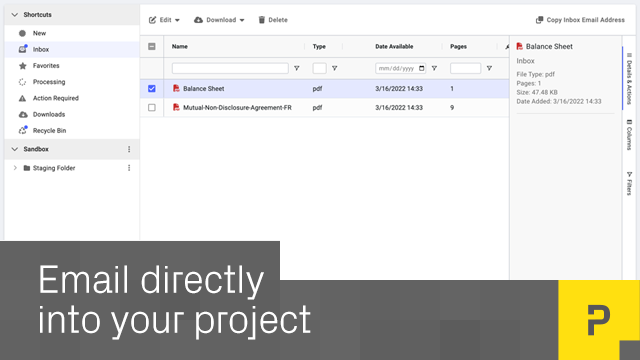This screenshot has width=640, height=360.
Task: Click the Type filter text field
Action: pyautogui.click(x=320, y=68)
